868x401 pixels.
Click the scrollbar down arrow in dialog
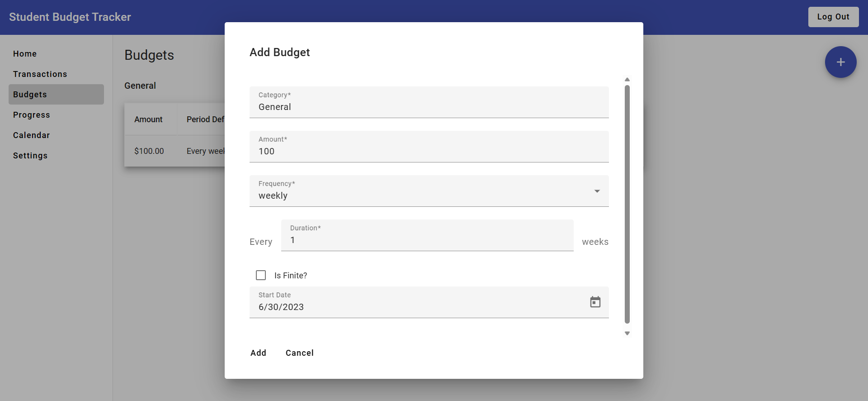(x=627, y=333)
